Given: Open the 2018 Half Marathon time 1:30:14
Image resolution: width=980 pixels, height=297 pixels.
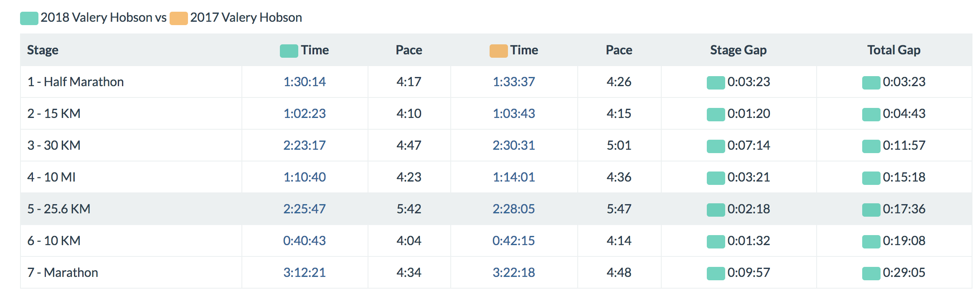Looking at the screenshot, I should coord(305,82).
